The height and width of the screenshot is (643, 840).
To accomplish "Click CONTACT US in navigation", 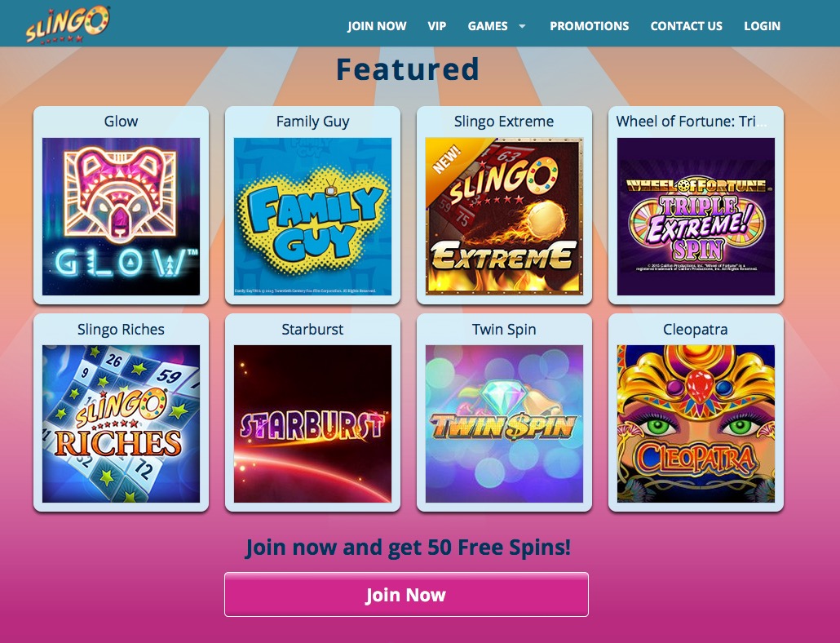I will point(686,26).
